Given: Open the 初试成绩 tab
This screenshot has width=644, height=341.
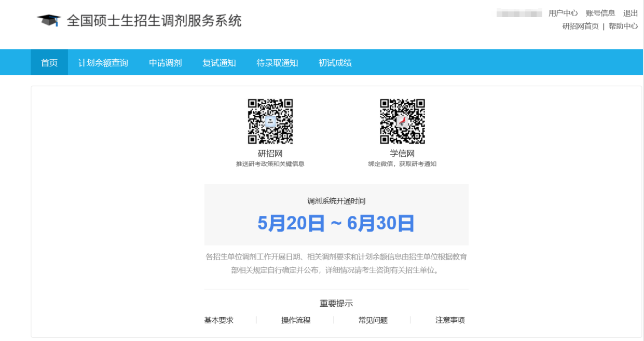Looking at the screenshot, I should [x=335, y=63].
